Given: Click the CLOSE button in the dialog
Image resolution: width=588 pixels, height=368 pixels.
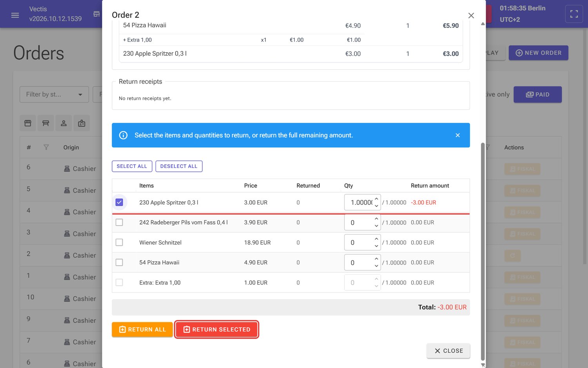Looking at the screenshot, I should (448, 351).
